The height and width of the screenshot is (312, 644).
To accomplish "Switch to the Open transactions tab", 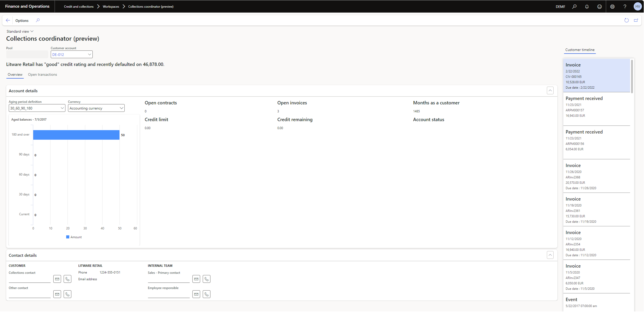I will (x=43, y=75).
